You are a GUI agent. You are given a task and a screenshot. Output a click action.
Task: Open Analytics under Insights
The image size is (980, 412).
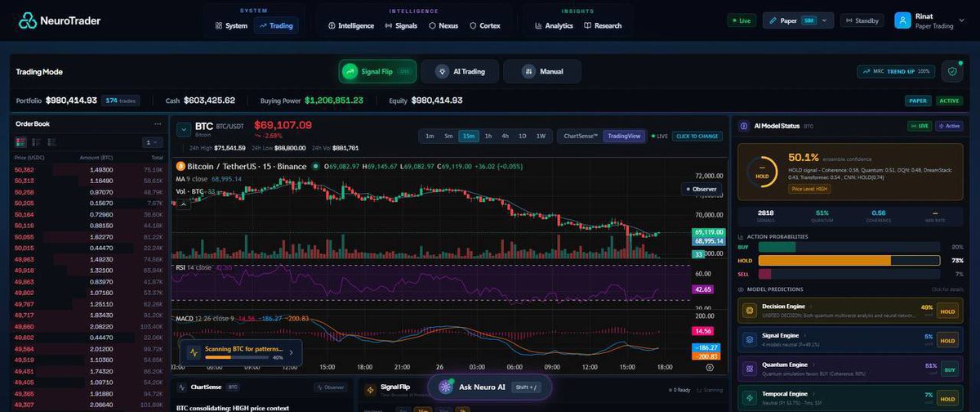[x=554, y=25]
